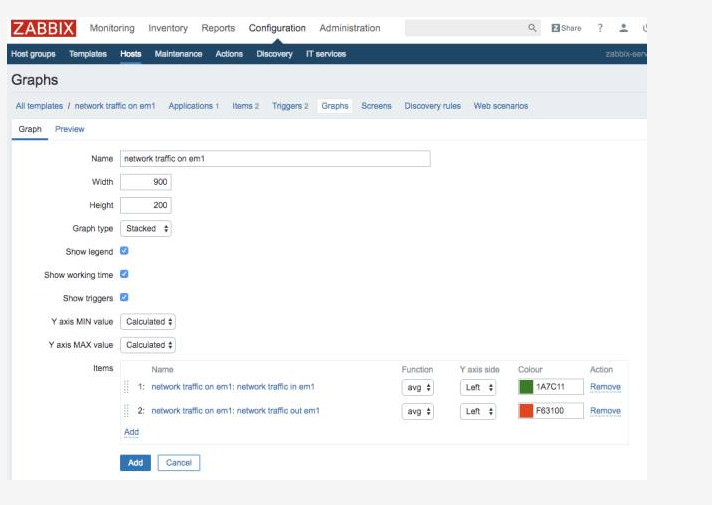The height and width of the screenshot is (505, 712).
Task: Open the Share link icon
Action: click(566, 28)
